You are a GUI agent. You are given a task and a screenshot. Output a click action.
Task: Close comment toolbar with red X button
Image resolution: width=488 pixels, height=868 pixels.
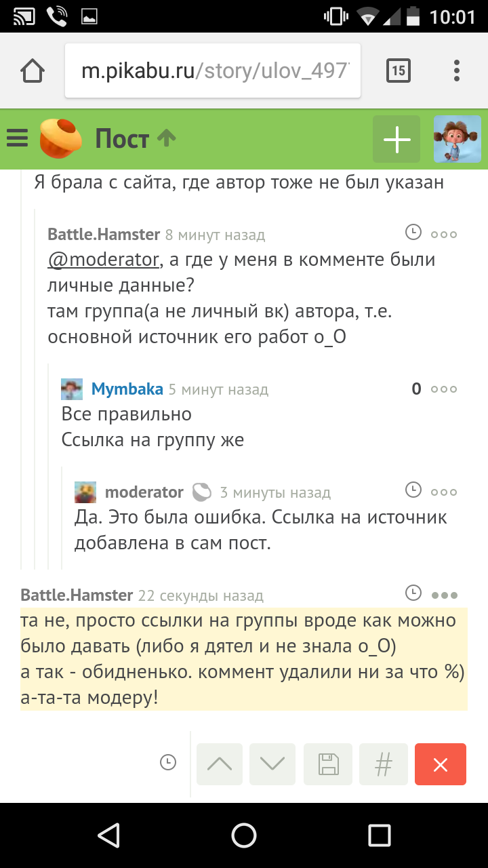441,764
